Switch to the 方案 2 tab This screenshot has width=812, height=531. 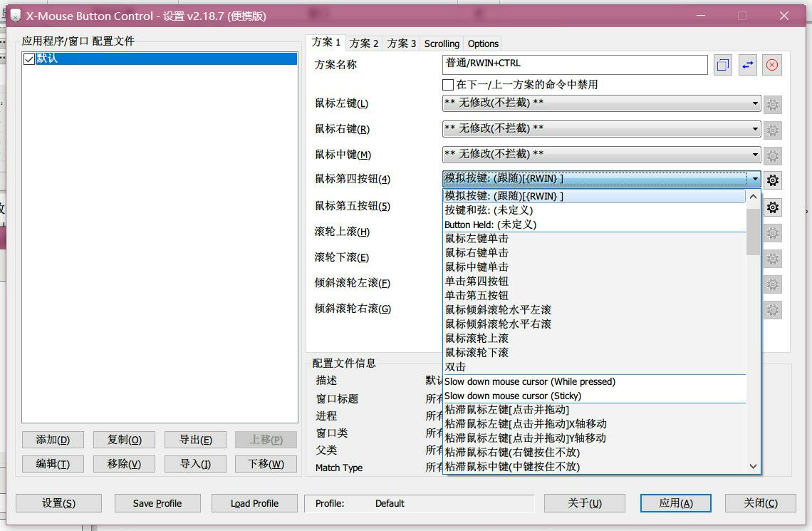[x=363, y=43]
